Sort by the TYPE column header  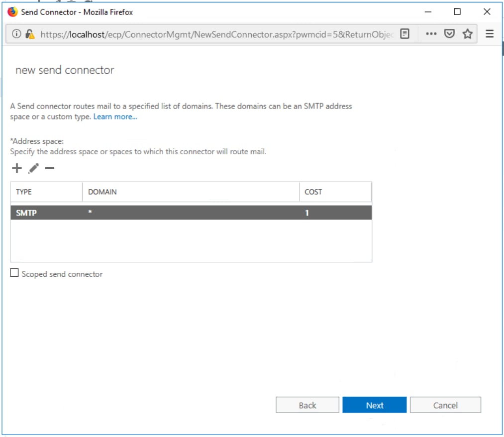click(46, 192)
